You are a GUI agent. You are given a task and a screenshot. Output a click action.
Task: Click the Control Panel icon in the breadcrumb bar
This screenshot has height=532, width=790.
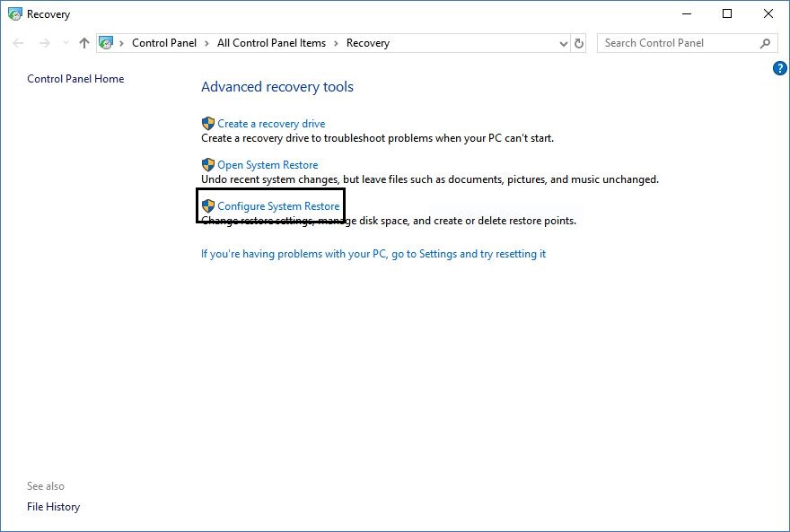pyautogui.click(x=107, y=42)
